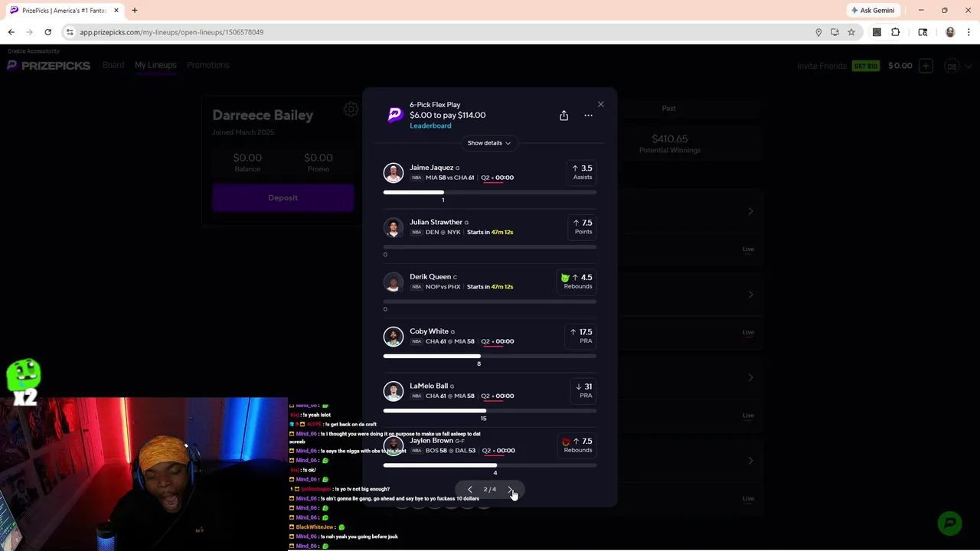Screen dimensions: 980x551
Task: Open the Leaderboard link
Action: [x=430, y=126]
